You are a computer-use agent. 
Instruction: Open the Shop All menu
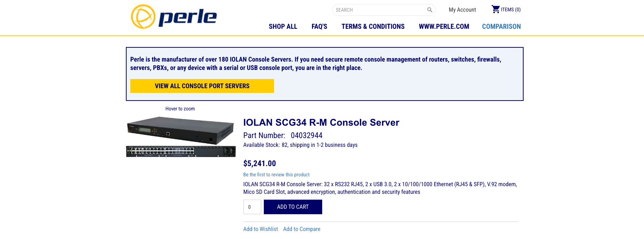[283, 27]
